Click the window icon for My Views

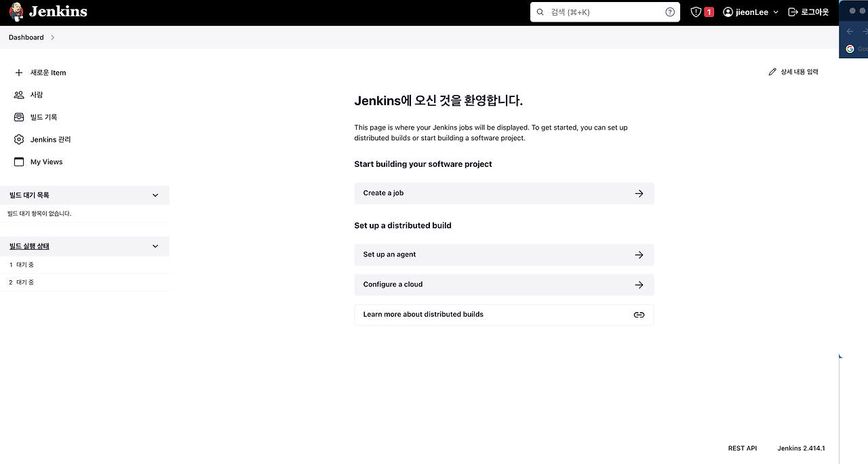coord(19,162)
